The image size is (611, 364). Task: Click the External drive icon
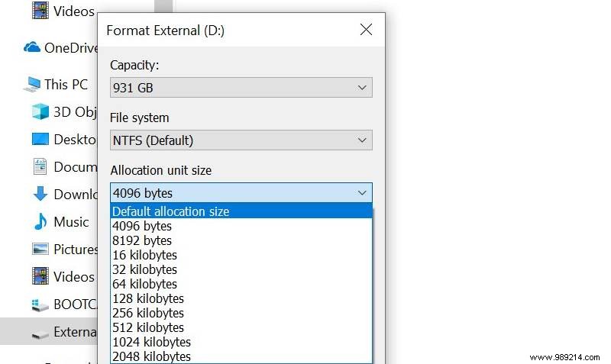pos(40,333)
